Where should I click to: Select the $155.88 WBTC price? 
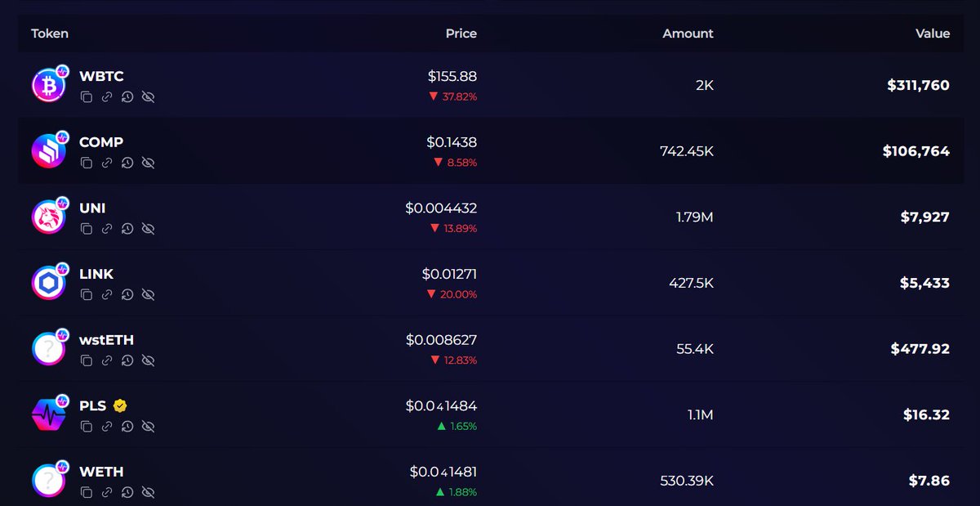[452, 76]
